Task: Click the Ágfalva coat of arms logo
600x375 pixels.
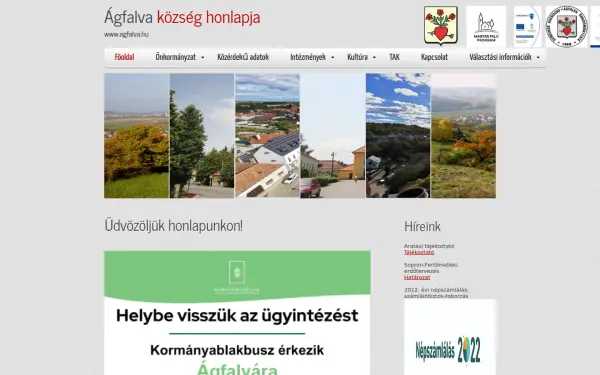Action: (441, 26)
